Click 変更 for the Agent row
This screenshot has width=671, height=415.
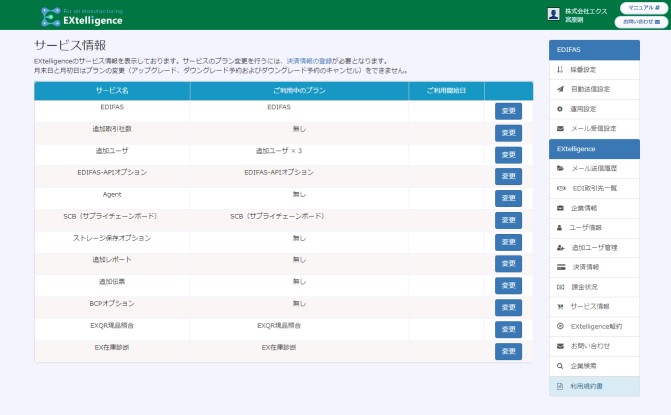508,199
